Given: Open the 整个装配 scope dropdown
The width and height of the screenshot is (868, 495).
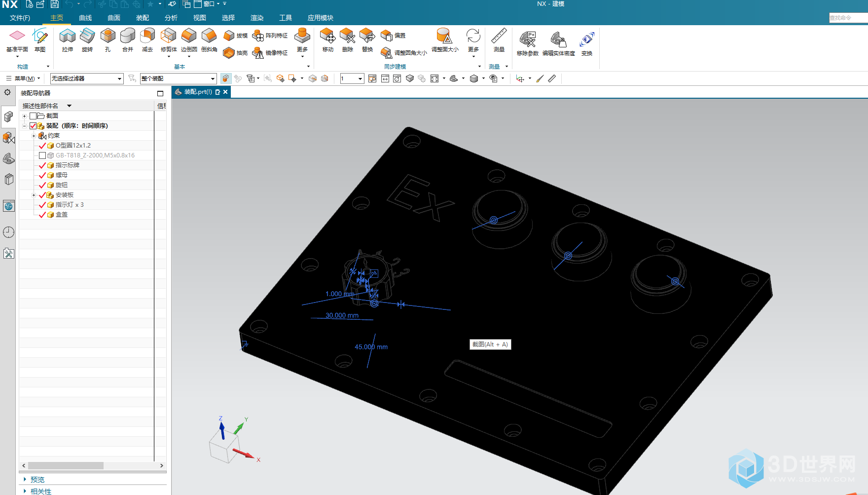Looking at the screenshot, I should pos(179,78).
